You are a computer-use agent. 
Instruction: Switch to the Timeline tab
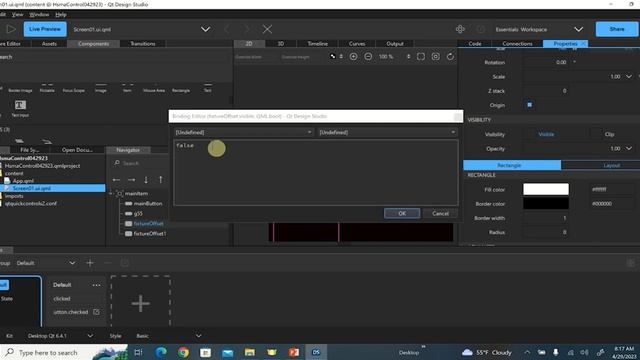click(x=318, y=44)
